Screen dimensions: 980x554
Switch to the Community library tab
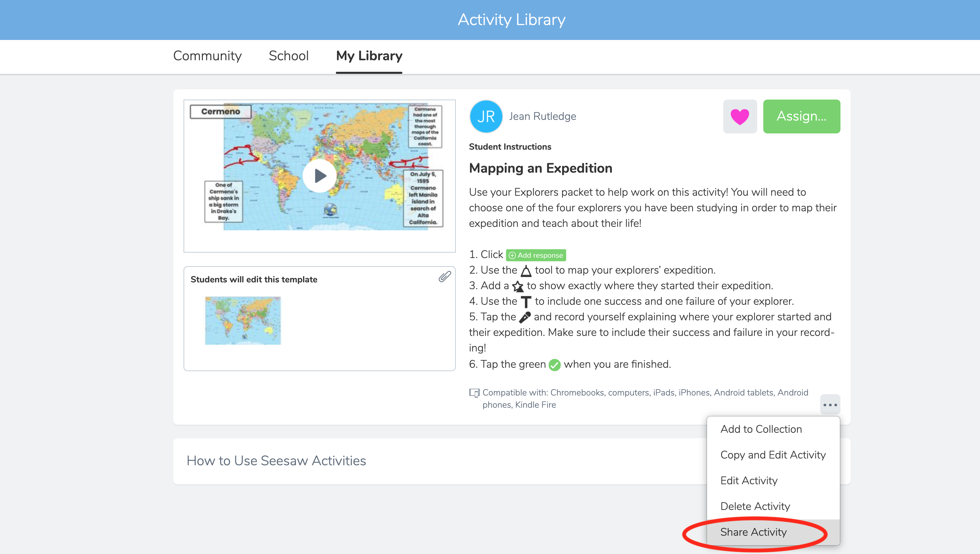(207, 56)
